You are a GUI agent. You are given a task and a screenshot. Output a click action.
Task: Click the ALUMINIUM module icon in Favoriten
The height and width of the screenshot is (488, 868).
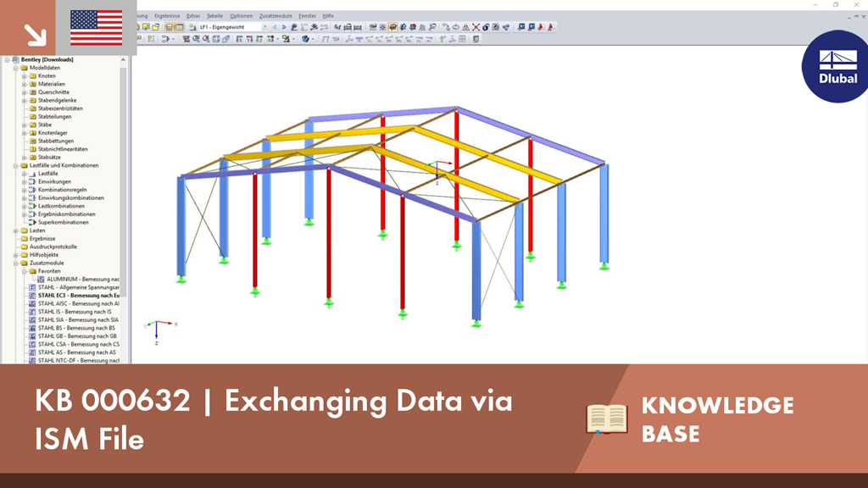tap(41, 280)
